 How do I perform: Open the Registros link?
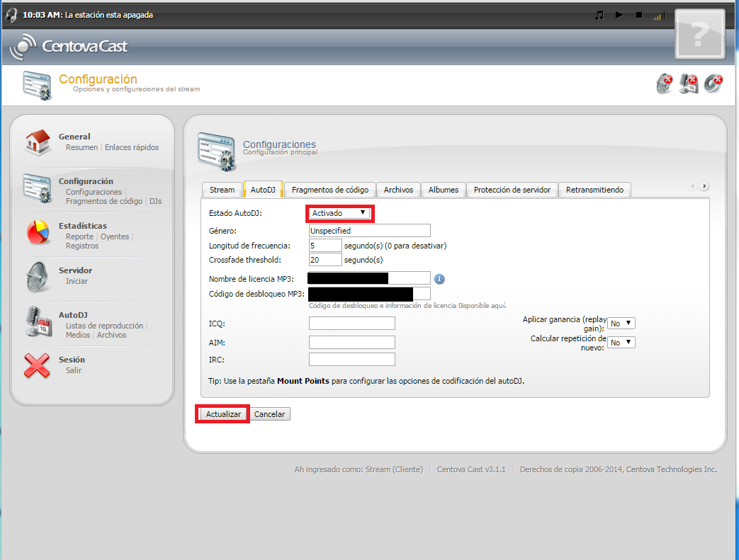pyautogui.click(x=82, y=246)
